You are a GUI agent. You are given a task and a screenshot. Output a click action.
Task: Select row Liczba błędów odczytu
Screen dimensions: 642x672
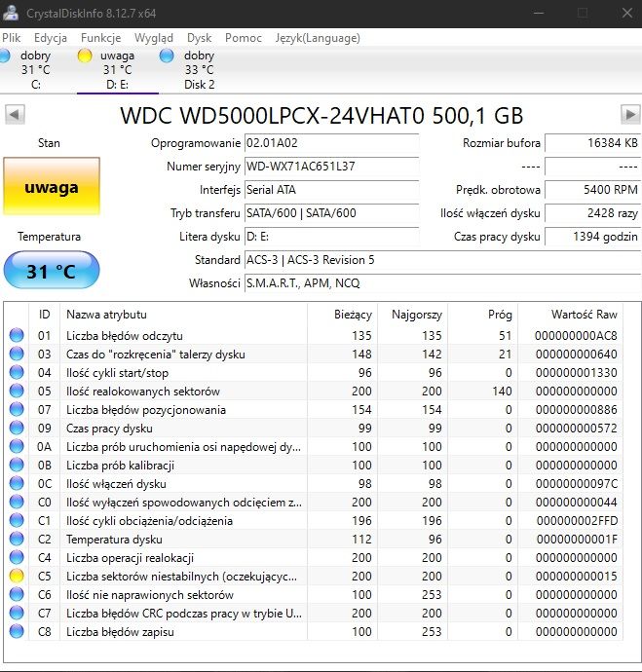coord(314,335)
